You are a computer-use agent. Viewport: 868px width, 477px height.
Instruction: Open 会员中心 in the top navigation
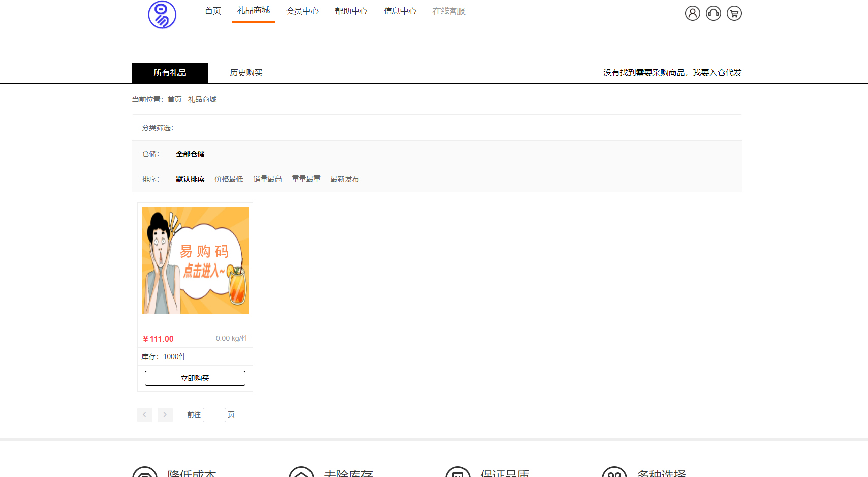(302, 11)
